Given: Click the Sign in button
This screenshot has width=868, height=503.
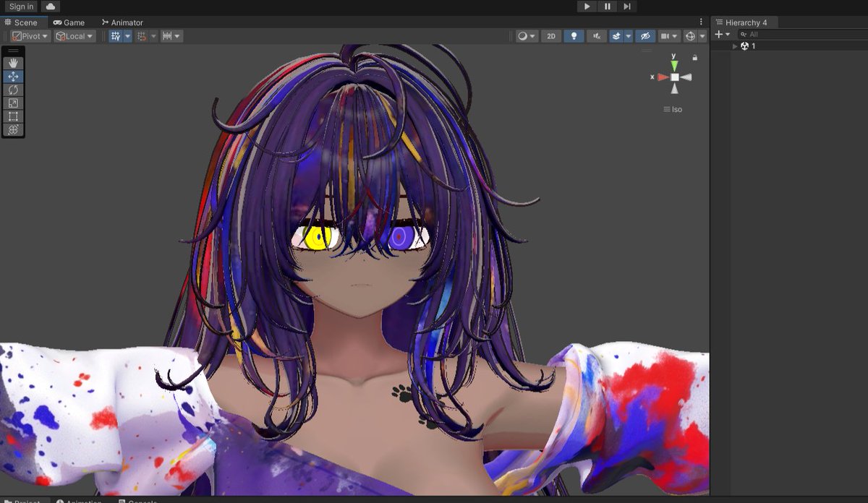Looking at the screenshot, I should 21,7.
